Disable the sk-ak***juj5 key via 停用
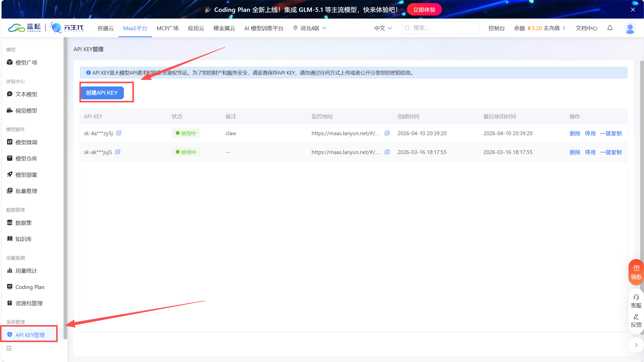The image size is (644, 362). point(590,152)
